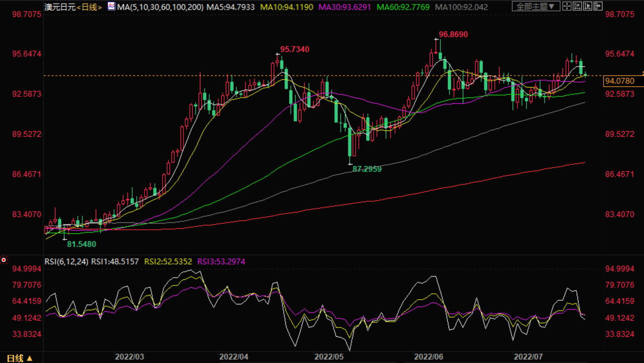This screenshot has width=644, height=363.
Task: Click the MA(5,10,30,60,100,200) indicator label
Action: click(x=160, y=7)
